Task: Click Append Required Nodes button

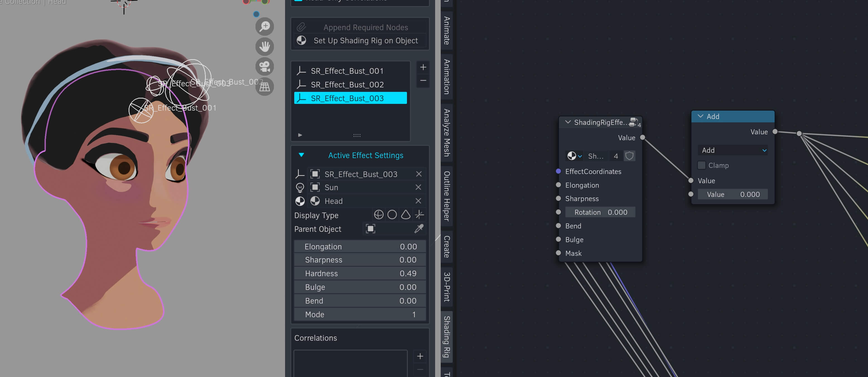Action: (x=360, y=27)
